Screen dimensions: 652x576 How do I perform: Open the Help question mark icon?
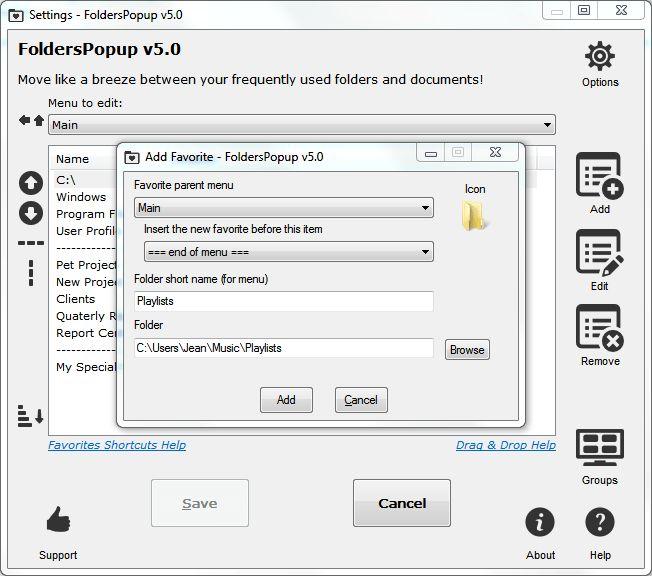[600, 522]
